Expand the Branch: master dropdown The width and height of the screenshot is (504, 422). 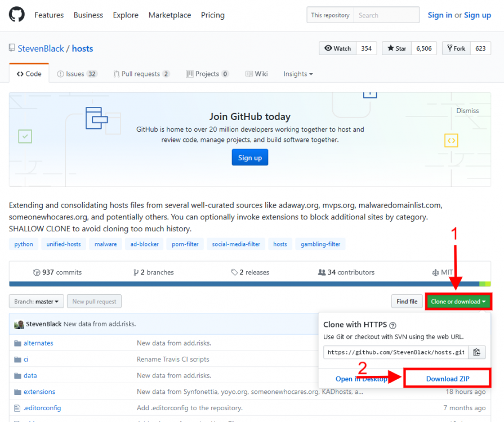(37, 302)
